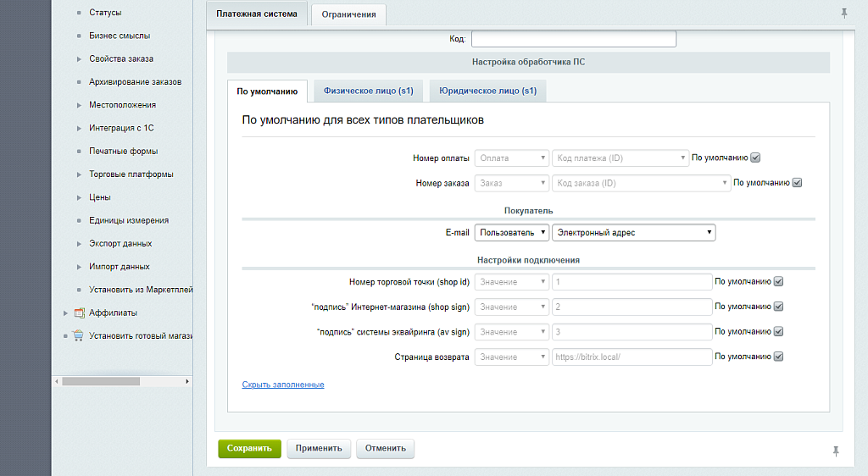Click the pin icon beside bottom buttons
Screen dimensions: 868x476
835,451
